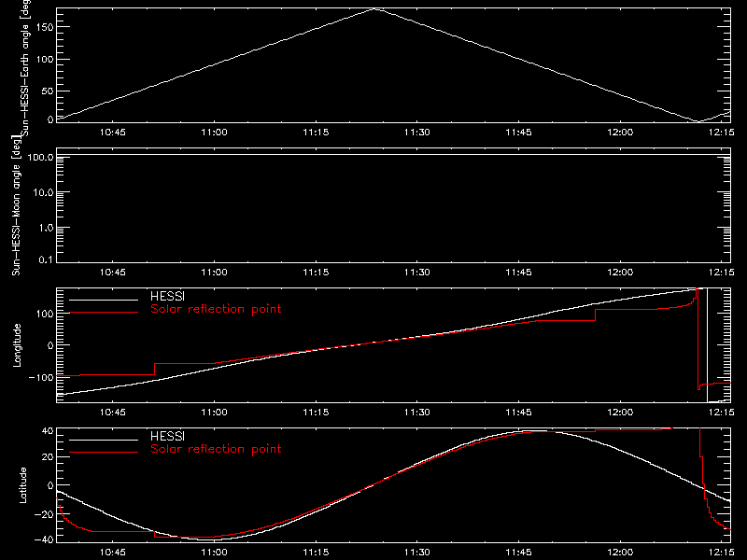Viewport: 747px width, 560px height.
Task: Click 0.1 tick on Moon angle axis
Action: pos(46,259)
